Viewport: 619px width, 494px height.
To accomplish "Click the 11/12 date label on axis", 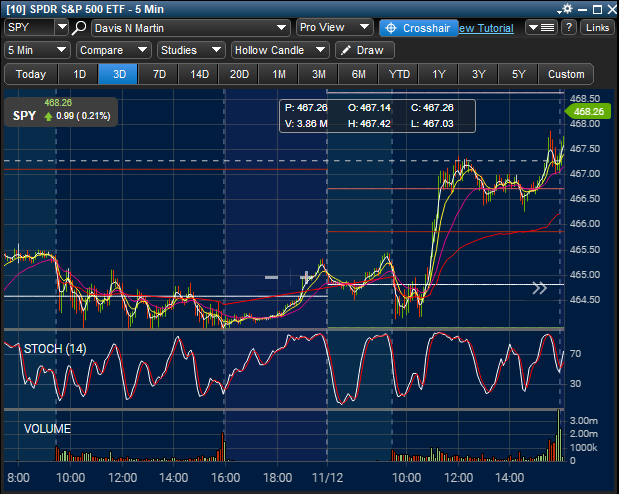I will [327, 478].
